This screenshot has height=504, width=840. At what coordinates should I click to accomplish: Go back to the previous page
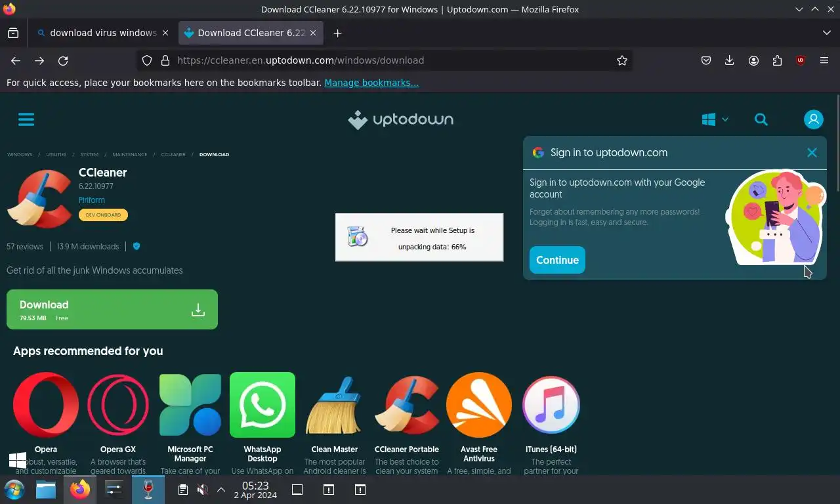(x=16, y=60)
